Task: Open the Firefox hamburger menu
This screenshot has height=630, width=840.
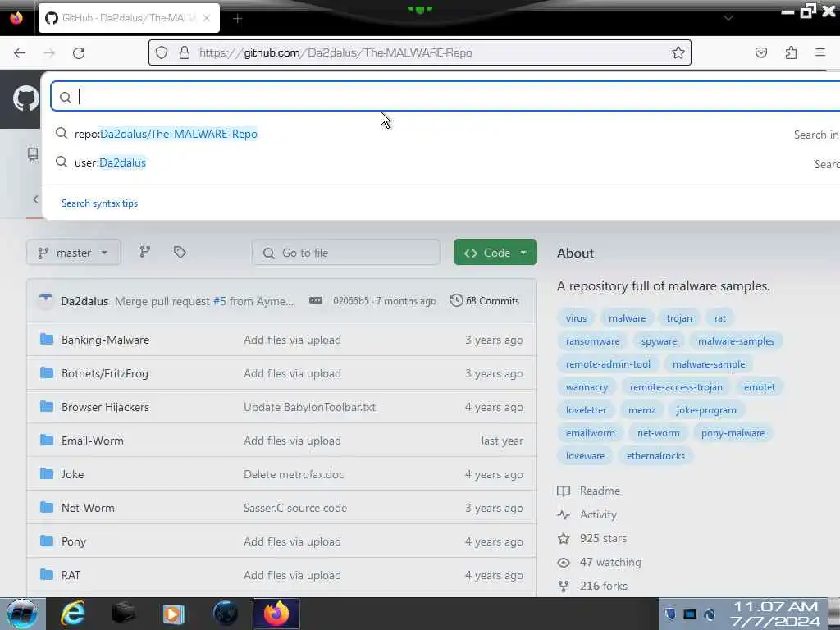Action: click(x=820, y=52)
